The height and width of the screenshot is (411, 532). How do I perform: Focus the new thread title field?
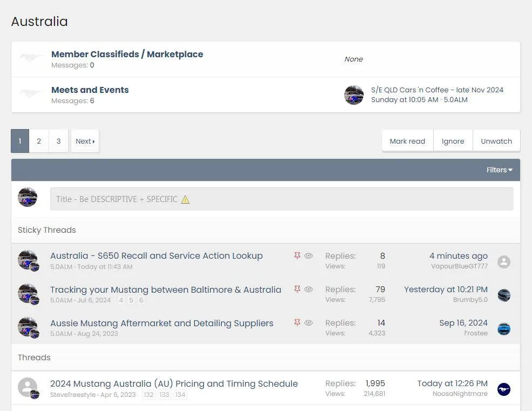coord(282,199)
